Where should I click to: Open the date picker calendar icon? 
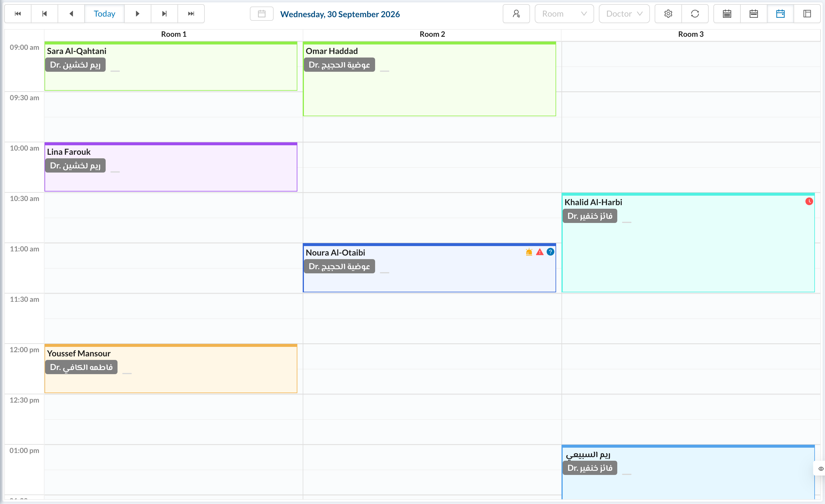pyautogui.click(x=262, y=14)
